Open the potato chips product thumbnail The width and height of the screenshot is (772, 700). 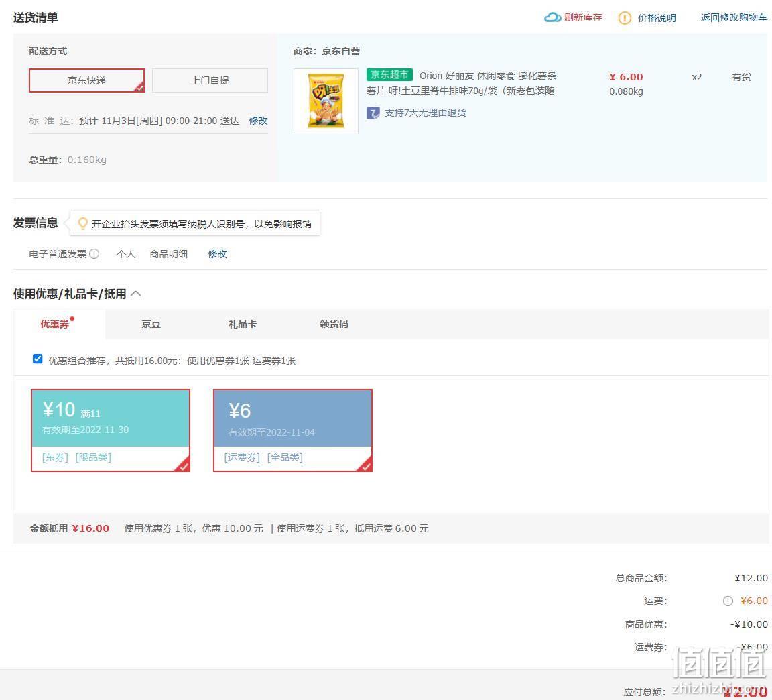click(x=326, y=101)
